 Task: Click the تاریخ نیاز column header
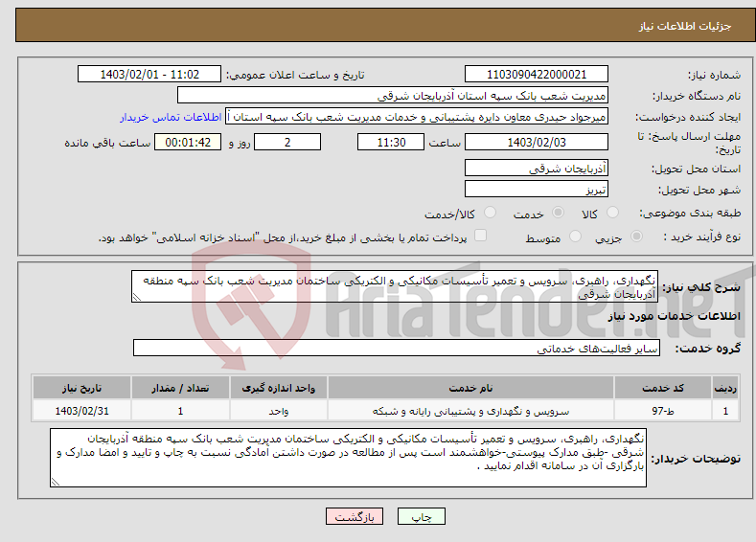82,388
